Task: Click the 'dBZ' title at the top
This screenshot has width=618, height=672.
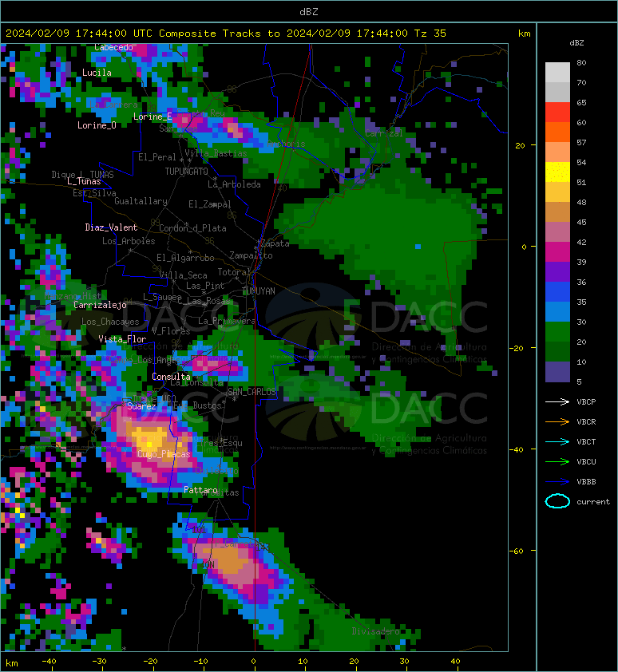Action: coord(309,12)
